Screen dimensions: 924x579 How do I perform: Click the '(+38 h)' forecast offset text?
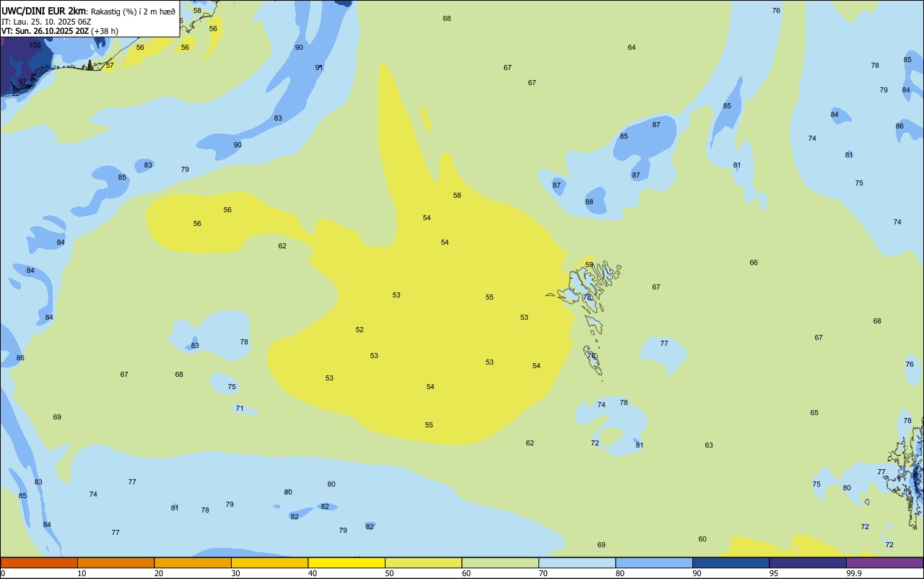point(105,31)
